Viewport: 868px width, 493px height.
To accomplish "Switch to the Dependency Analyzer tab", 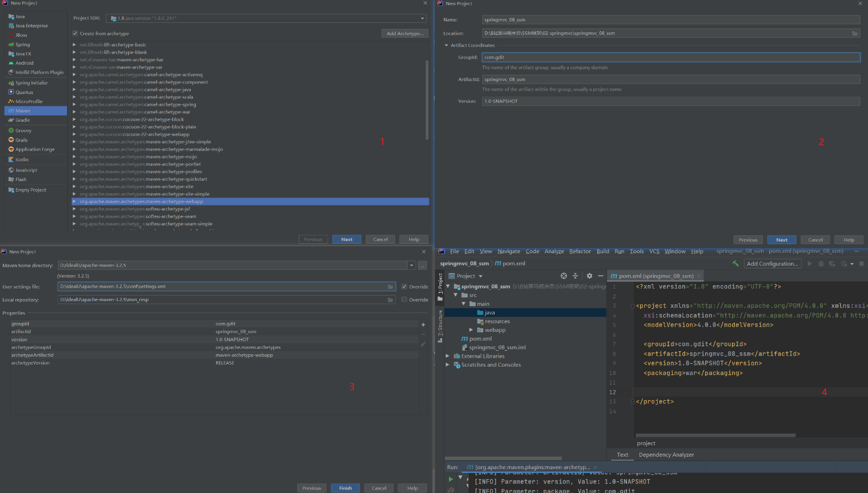I will click(666, 455).
